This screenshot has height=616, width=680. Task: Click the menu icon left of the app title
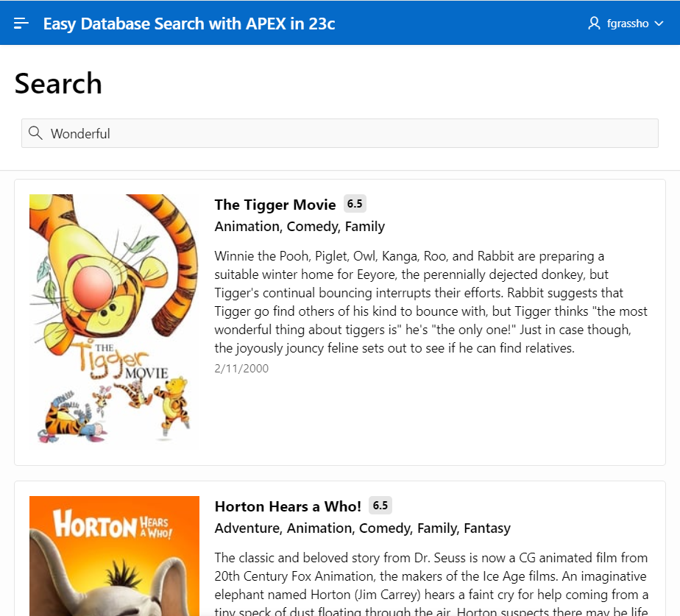tap(21, 23)
